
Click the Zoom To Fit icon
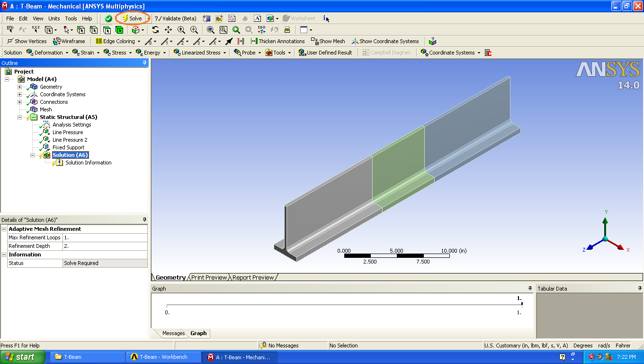click(x=211, y=30)
